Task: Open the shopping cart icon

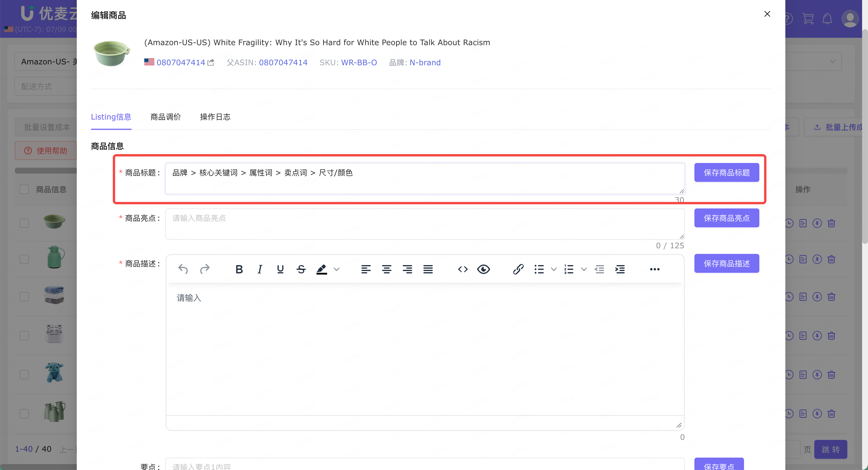Action: 808,19
